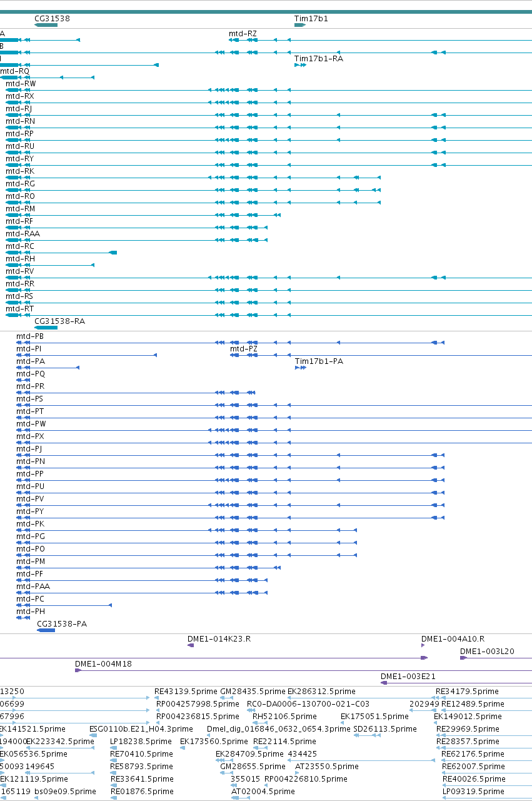532x801 pixels.
Task: Click the mtd-RG transcript label
Action: click(20, 184)
